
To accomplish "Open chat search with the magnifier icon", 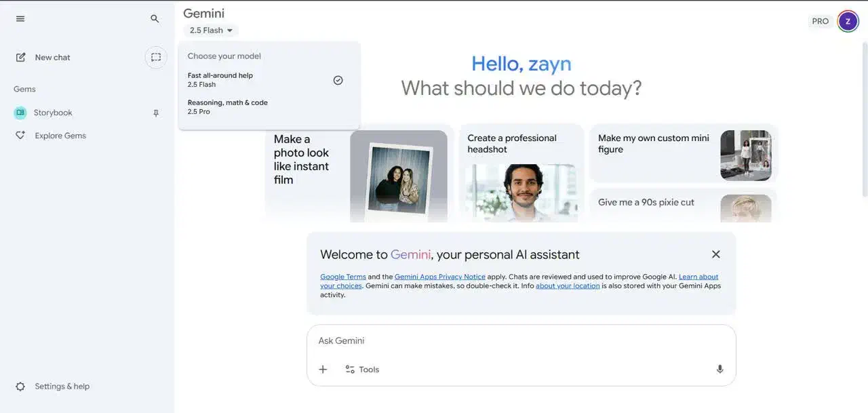I will coord(155,19).
